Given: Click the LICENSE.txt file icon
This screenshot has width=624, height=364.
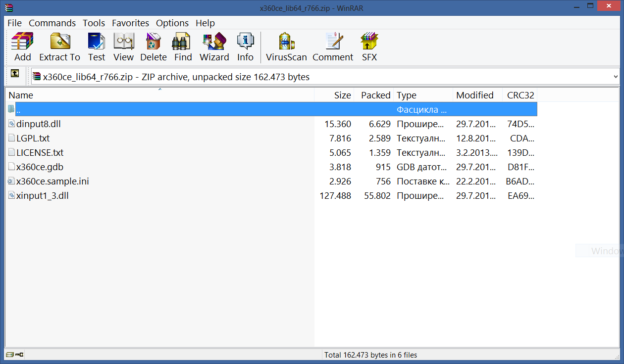Looking at the screenshot, I should [12, 152].
